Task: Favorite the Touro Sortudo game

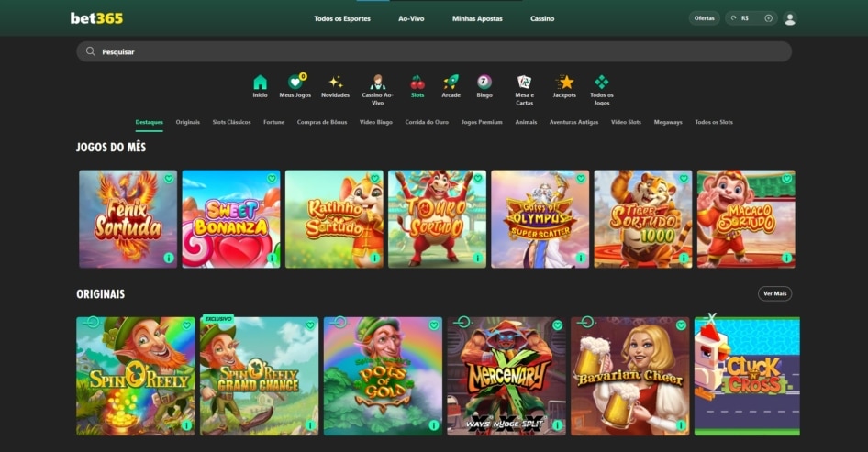Action: [478, 179]
